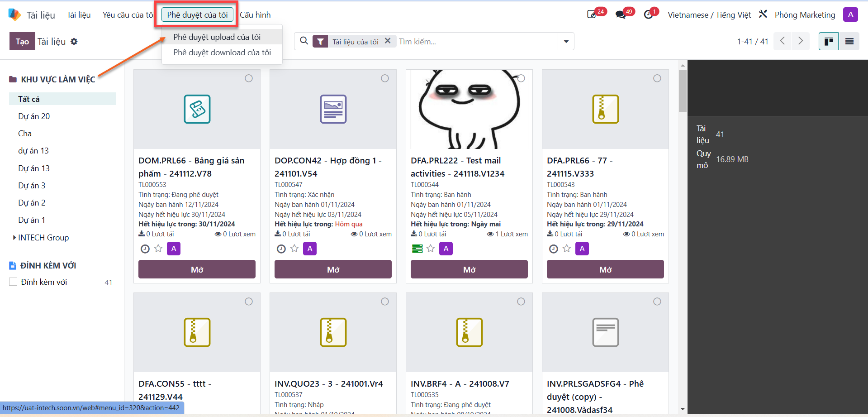
Task: Click the clock activity icon on DOM.PRL66 card
Action: 145,249
